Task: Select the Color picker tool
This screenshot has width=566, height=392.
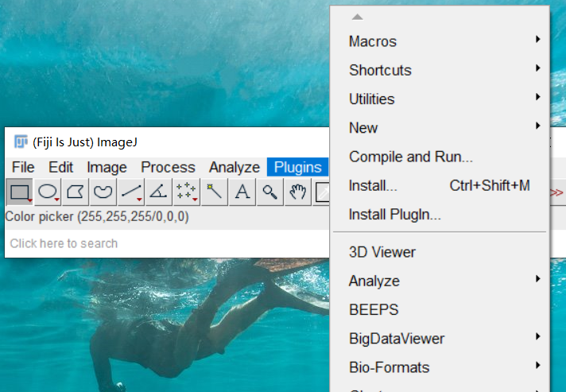Action: click(322, 192)
